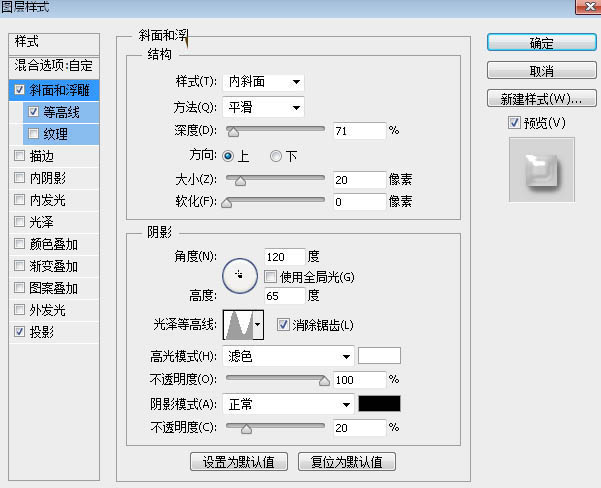Toggle the 斜面和浮雕 checkbox
Screen dimensions: 601x488
(x=19, y=90)
